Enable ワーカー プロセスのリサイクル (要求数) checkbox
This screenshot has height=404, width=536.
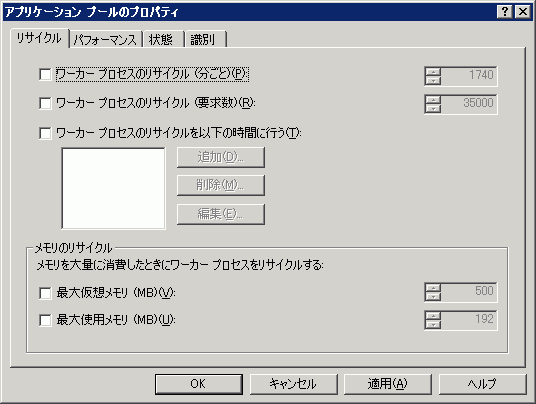(x=45, y=103)
